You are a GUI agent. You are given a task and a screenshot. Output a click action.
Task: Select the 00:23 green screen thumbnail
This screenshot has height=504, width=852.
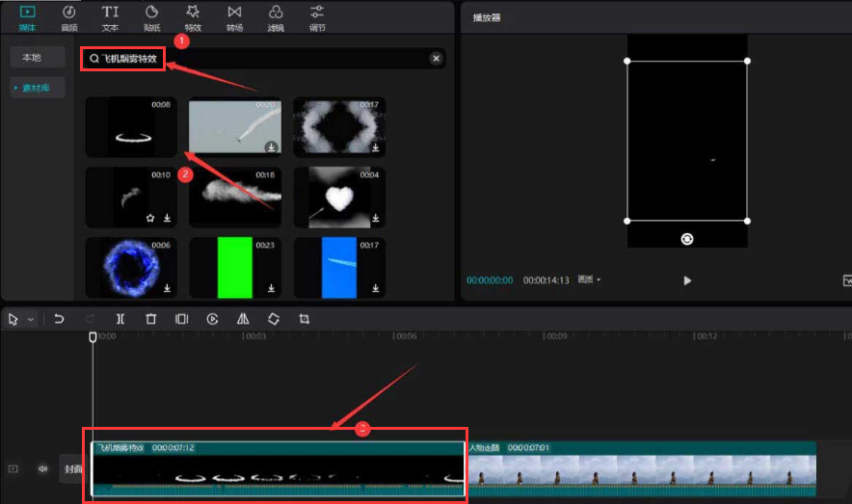point(235,268)
